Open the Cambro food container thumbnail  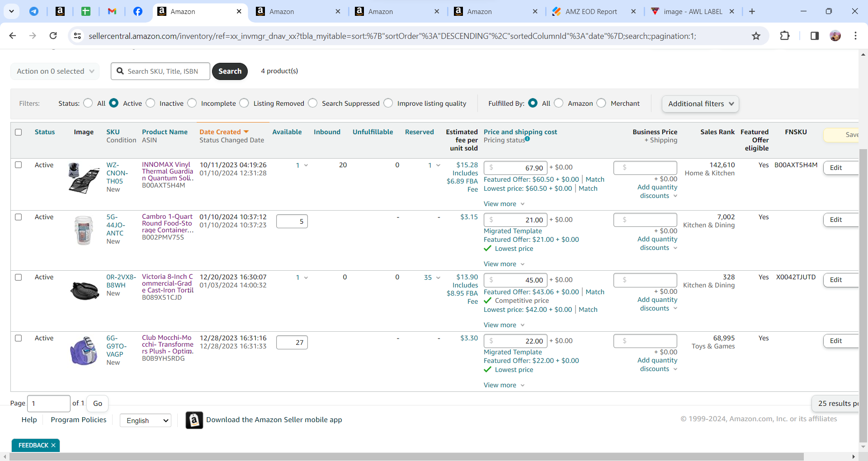tap(84, 230)
